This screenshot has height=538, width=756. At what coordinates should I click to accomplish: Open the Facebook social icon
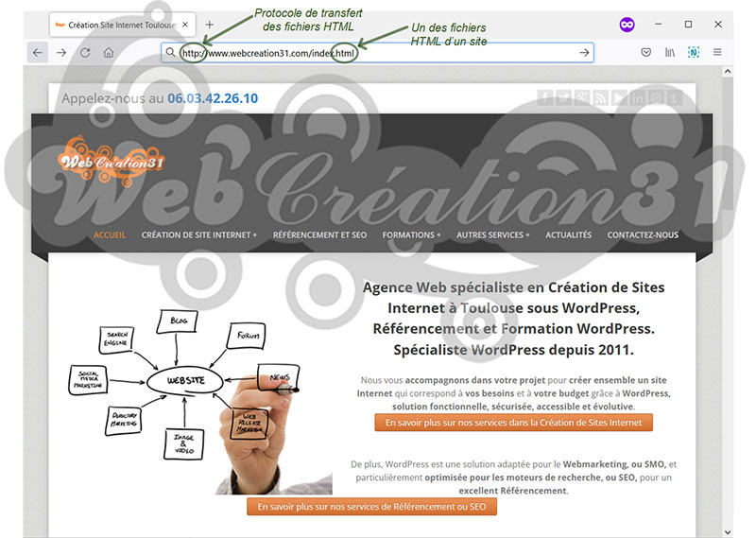click(545, 98)
